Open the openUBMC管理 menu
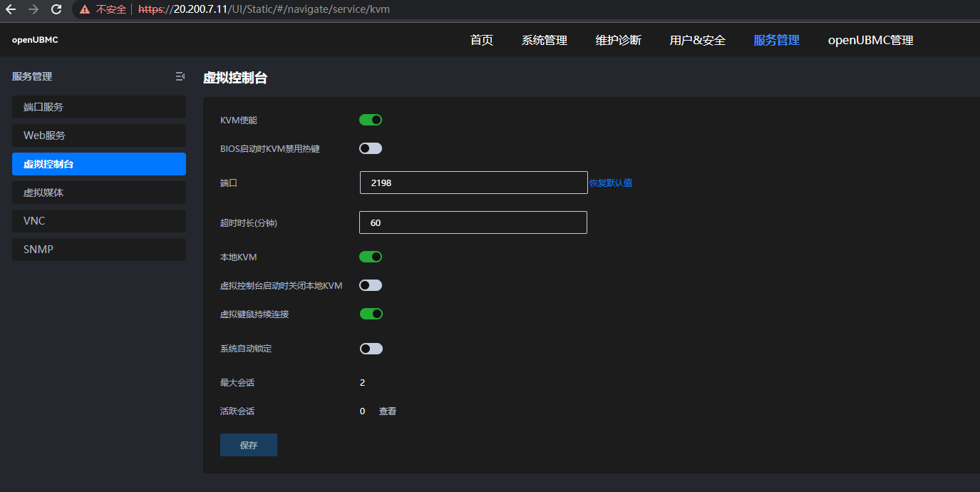 pyautogui.click(x=871, y=40)
